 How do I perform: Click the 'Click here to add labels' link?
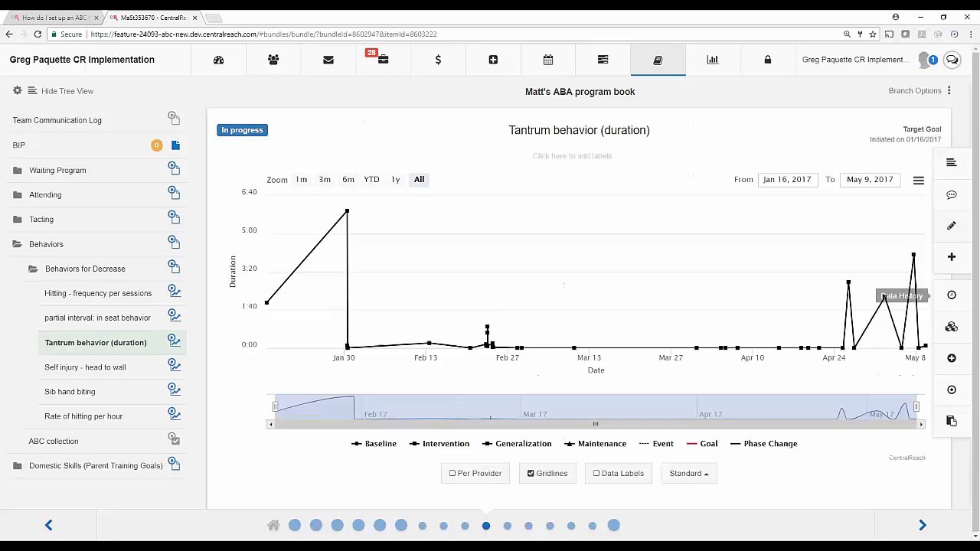(572, 156)
